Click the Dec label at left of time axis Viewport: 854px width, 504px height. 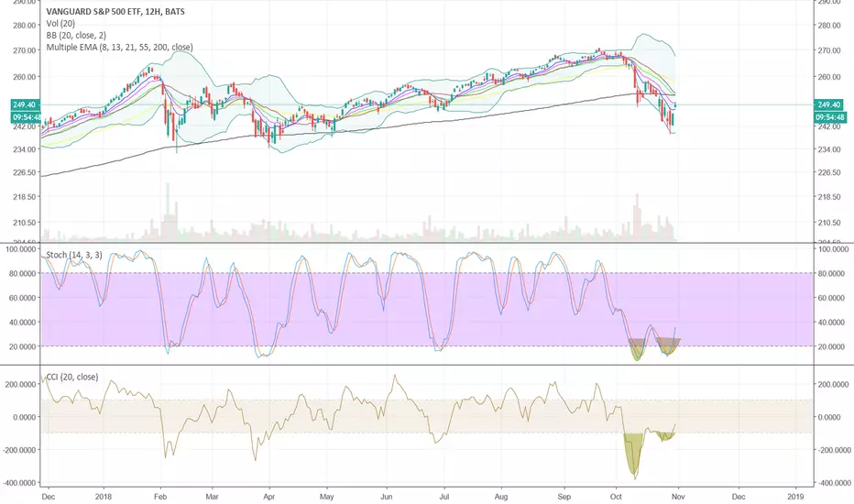49,497
